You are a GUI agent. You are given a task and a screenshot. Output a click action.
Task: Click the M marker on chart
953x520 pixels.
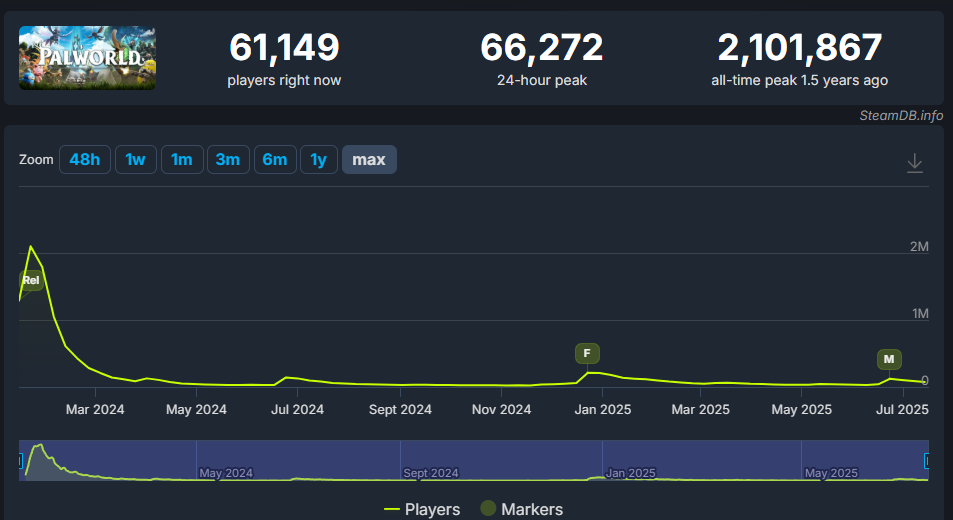(889, 359)
